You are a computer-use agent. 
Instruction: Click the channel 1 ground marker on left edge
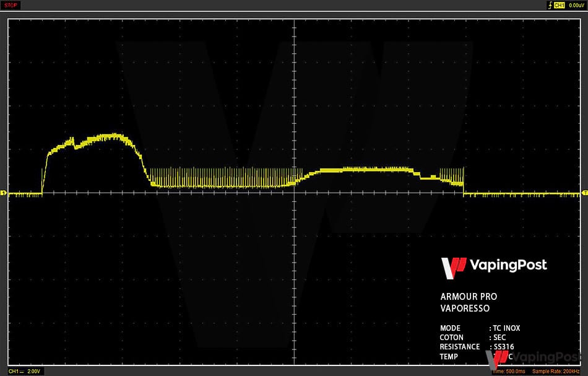(3, 194)
